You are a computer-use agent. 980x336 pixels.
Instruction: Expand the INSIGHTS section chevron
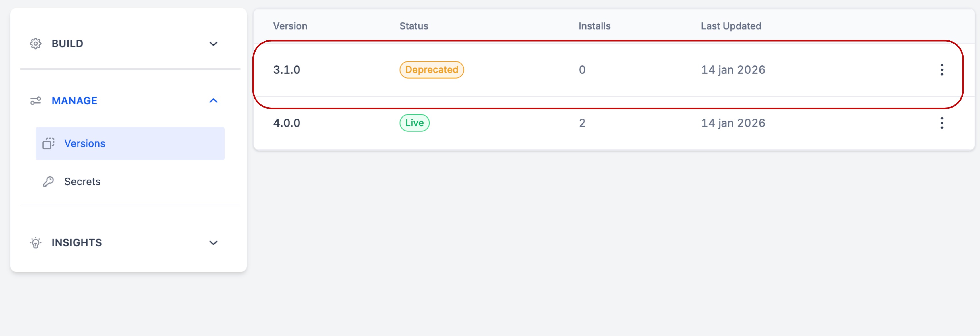213,243
